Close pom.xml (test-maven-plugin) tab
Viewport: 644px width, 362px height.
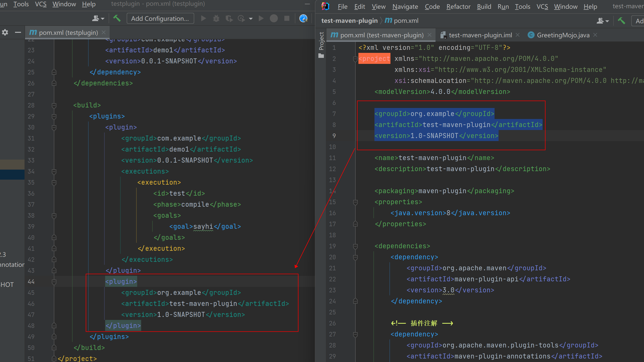tap(430, 35)
